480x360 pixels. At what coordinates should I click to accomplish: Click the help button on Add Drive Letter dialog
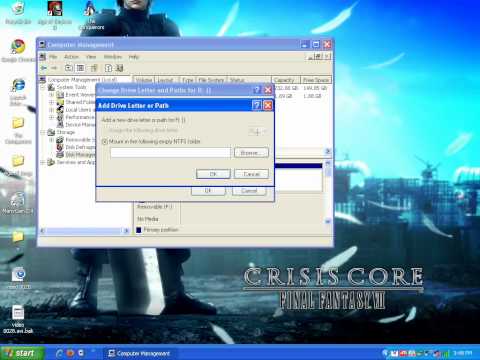[256, 106]
